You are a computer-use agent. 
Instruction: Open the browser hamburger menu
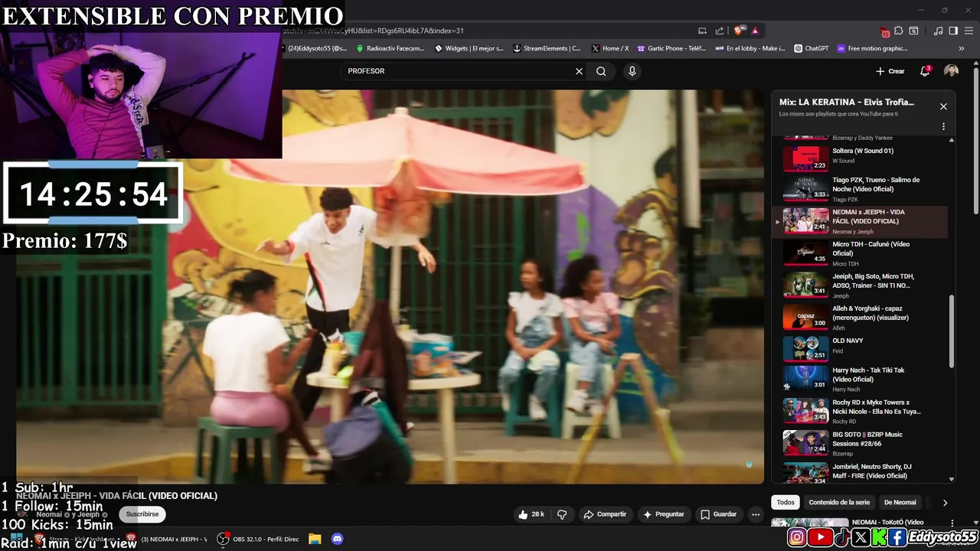click(x=969, y=31)
